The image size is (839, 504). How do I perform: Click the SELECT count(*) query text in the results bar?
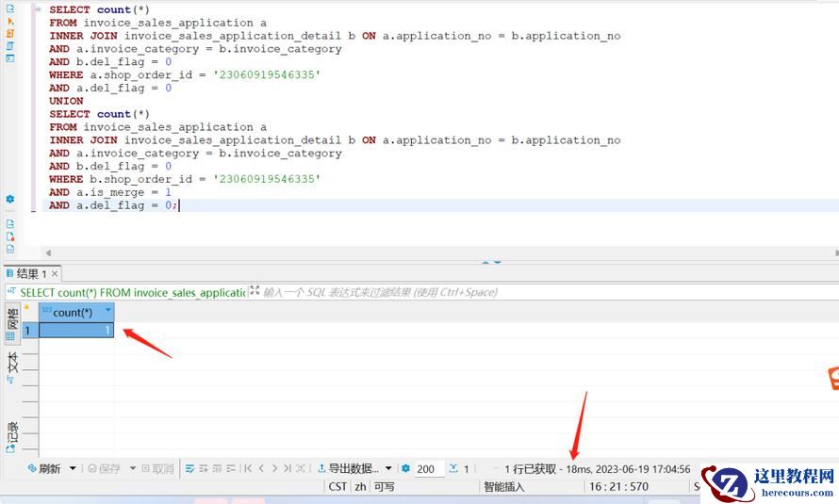[133, 292]
